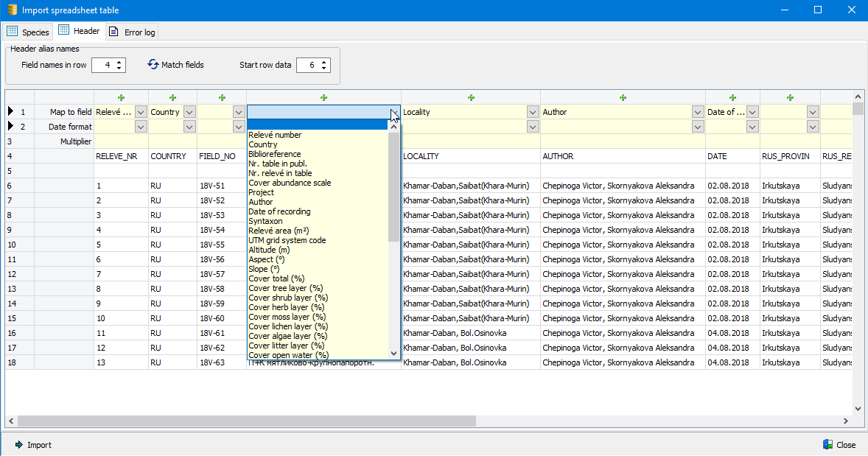Open the Error log tab
The height and width of the screenshot is (456, 868).
[x=132, y=32]
